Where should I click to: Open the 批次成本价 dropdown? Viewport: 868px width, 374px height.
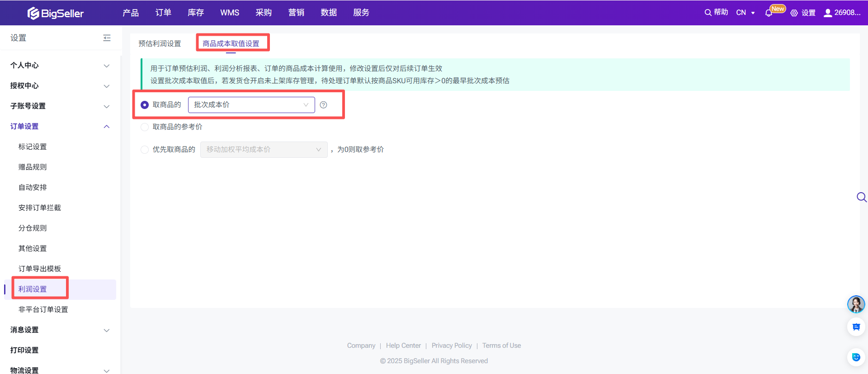tap(251, 105)
